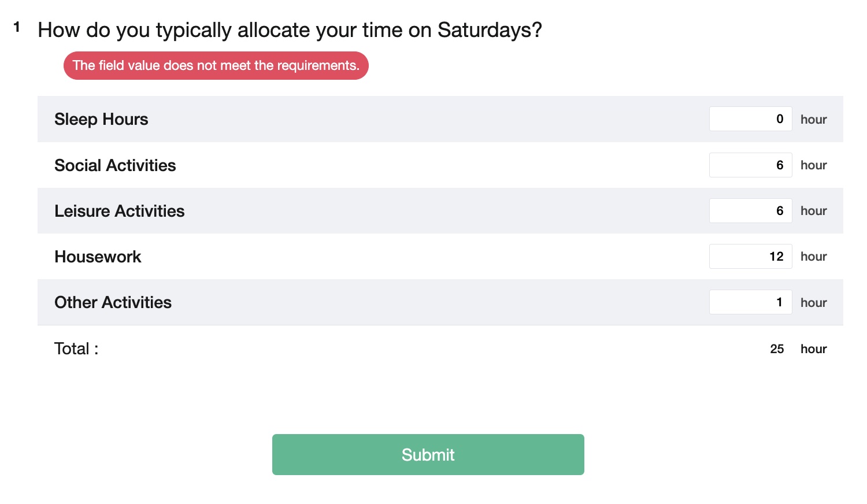Select the value 12 in Housework

click(x=777, y=256)
